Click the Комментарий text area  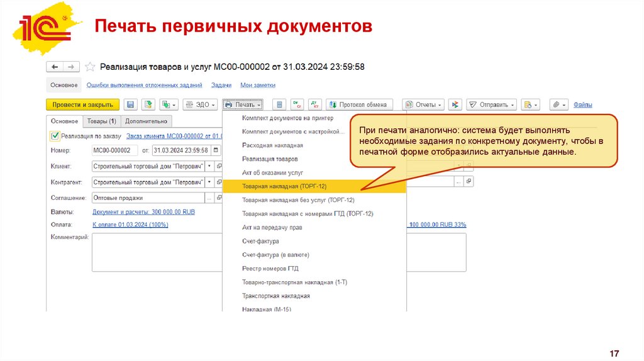[x=157, y=252]
